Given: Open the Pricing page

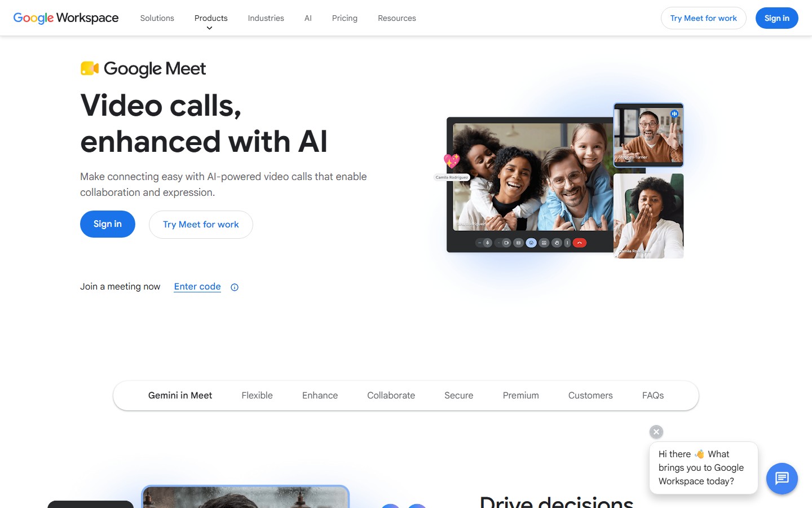Looking at the screenshot, I should pos(345,18).
